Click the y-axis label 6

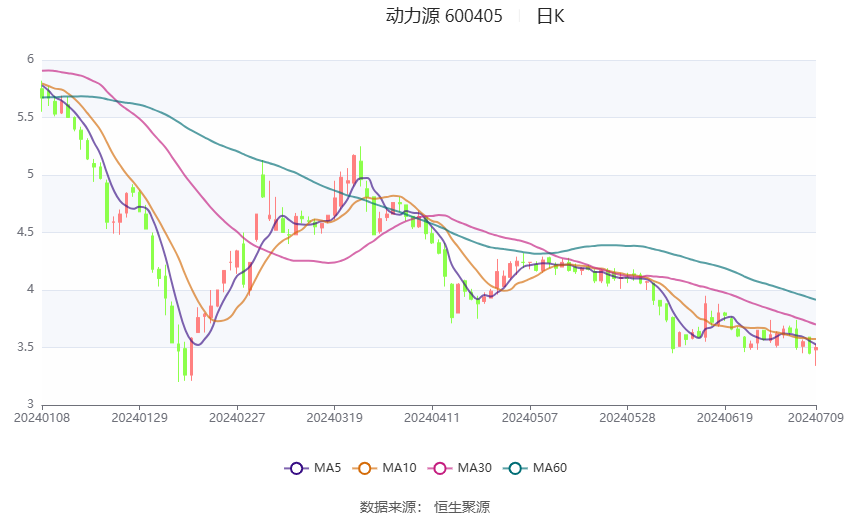tap(30, 59)
